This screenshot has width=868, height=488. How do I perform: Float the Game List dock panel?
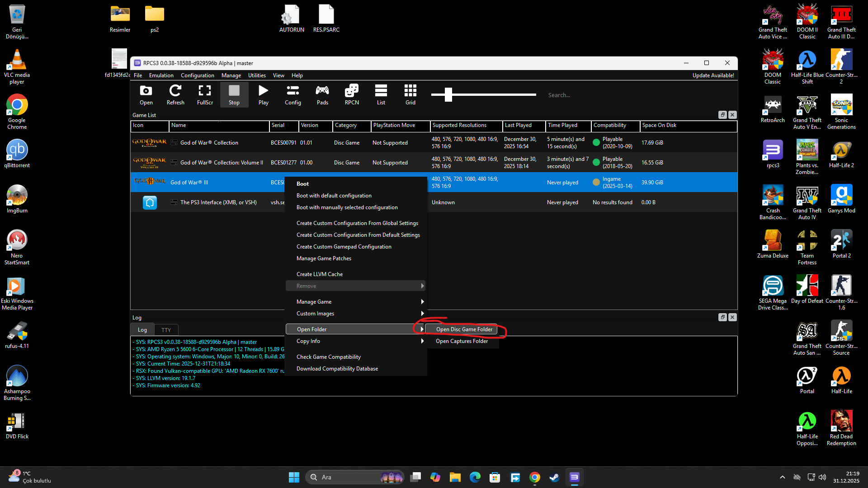pos(722,115)
